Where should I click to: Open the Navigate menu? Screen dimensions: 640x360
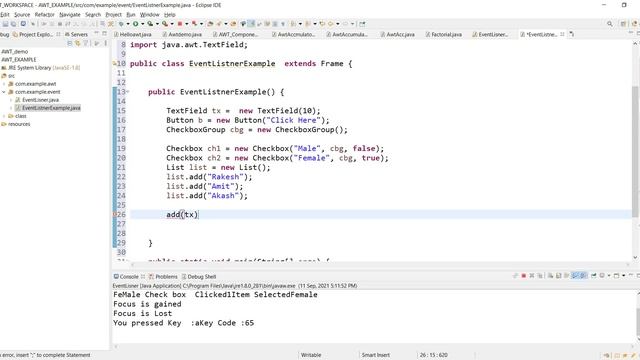[70, 14]
